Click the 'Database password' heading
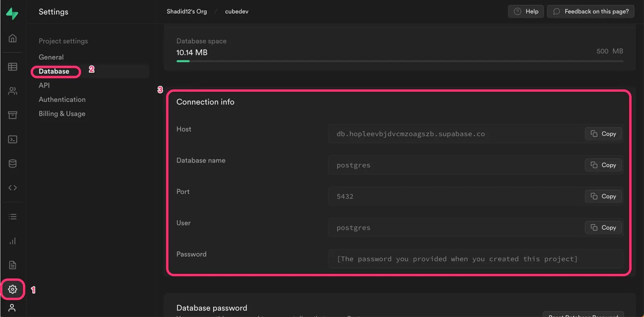This screenshot has height=317, width=644. [x=212, y=308]
